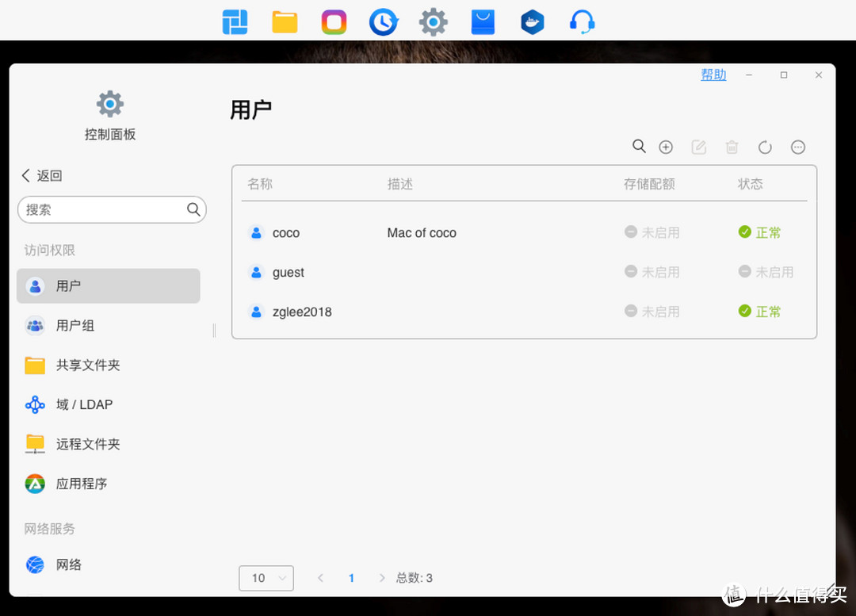Image resolution: width=856 pixels, height=616 pixels.
Task: Click the search magnifier above the user list
Action: [x=639, y=147]
